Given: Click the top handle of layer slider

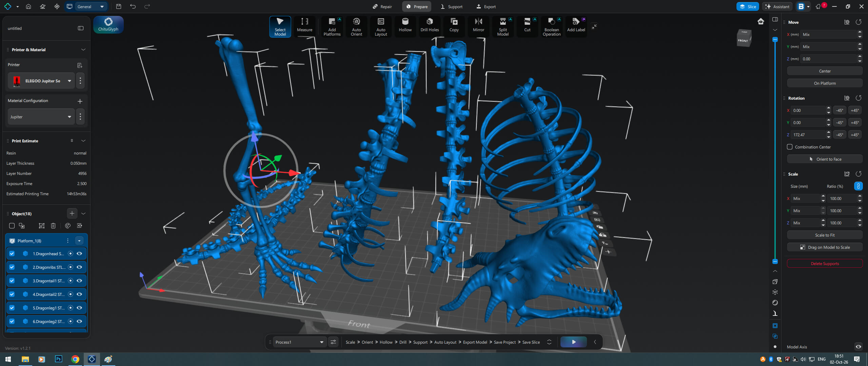Looking at the screenshot, I should pyautogui.click(x=775, y=40).
